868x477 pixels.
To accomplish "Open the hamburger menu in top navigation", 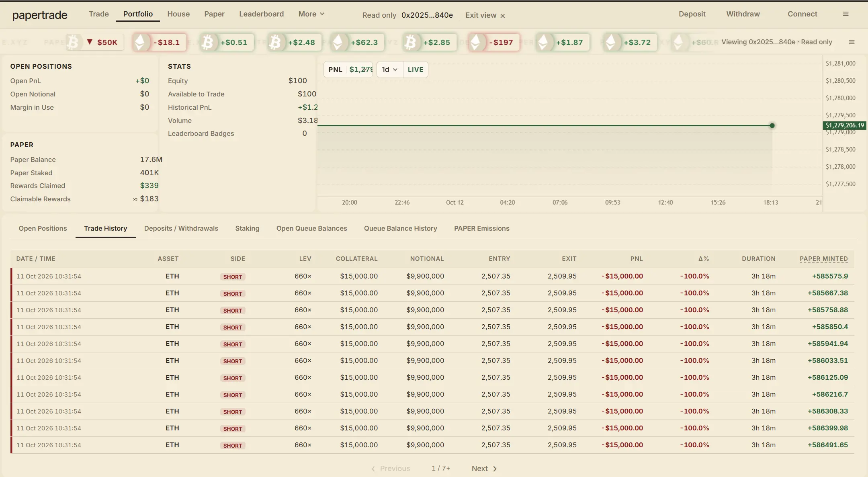I will tap(845, 14).
